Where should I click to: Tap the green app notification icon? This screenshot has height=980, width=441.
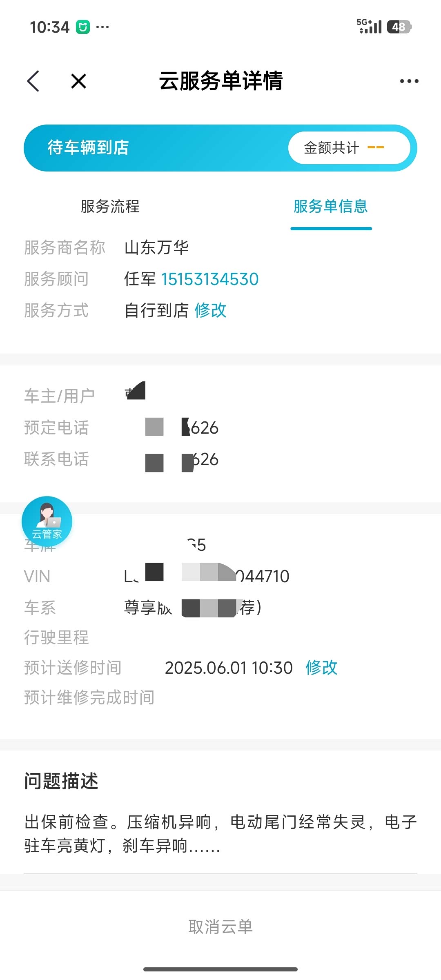point(83,27)
